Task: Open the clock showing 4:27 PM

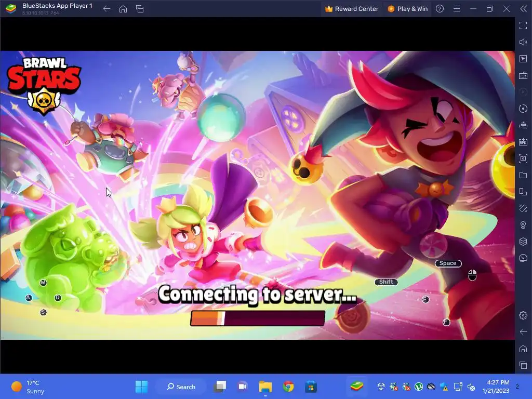Action: click(x=496, y=387)
